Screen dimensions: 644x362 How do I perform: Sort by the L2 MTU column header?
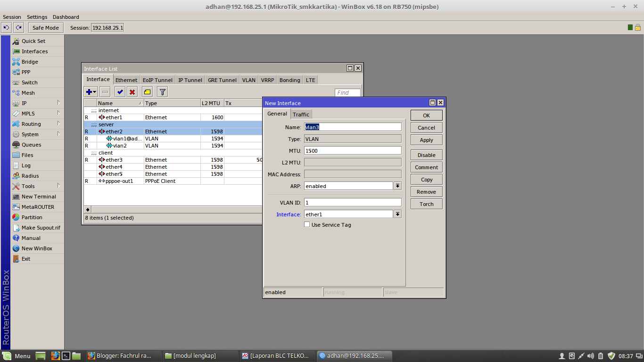click(x=212, y=103)
